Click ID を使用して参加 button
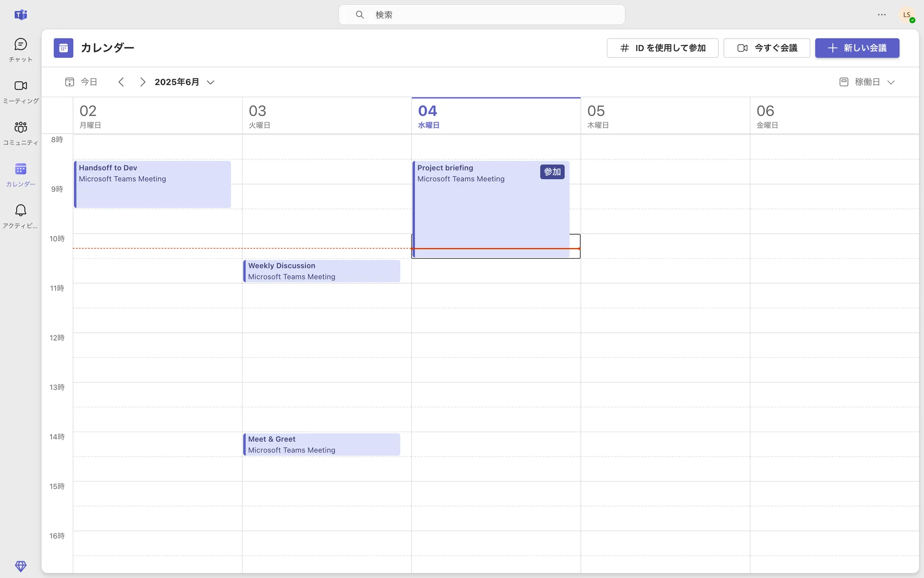924x578 pixels. click(x=662, y=48)
